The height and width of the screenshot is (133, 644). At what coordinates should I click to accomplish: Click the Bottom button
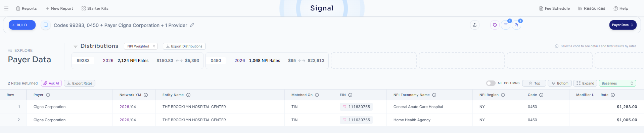560,83
